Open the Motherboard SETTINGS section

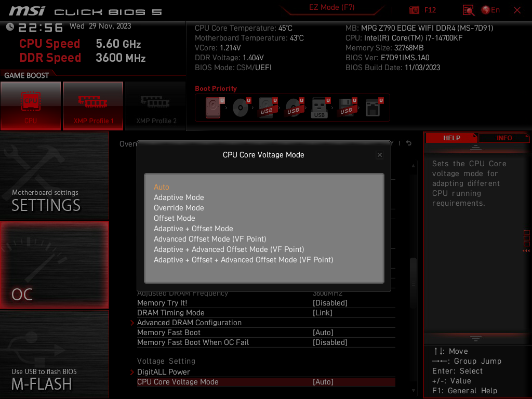click(54, 176)
